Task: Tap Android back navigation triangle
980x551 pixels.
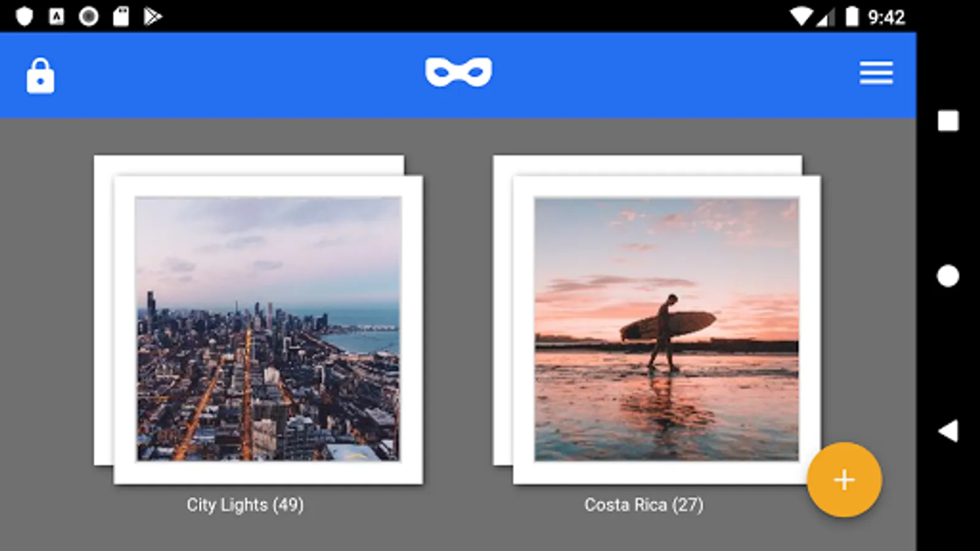Action: coord(948,431)
